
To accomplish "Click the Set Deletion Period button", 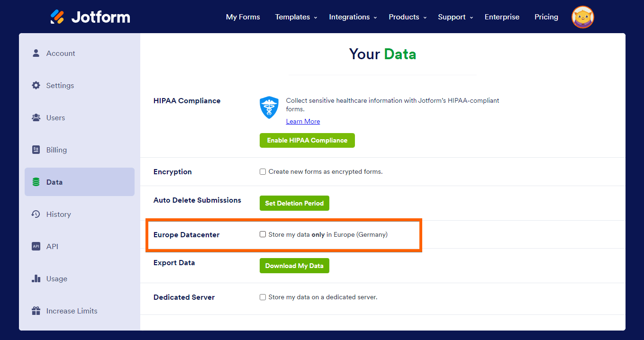I will 294,203.
